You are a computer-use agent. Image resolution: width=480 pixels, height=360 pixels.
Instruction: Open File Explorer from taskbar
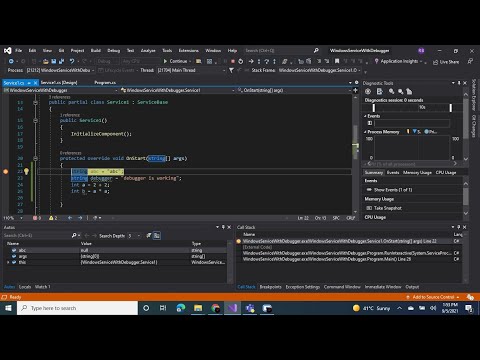click(x=198, y=308)
